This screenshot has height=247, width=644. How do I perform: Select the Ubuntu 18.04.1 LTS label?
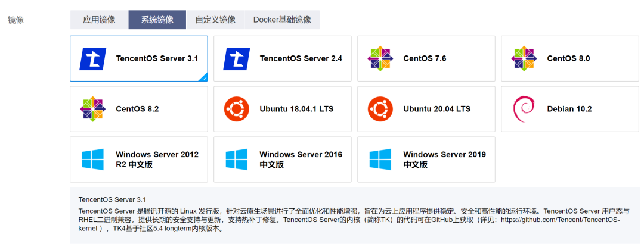pyautogui.click(x=296, y=109)
